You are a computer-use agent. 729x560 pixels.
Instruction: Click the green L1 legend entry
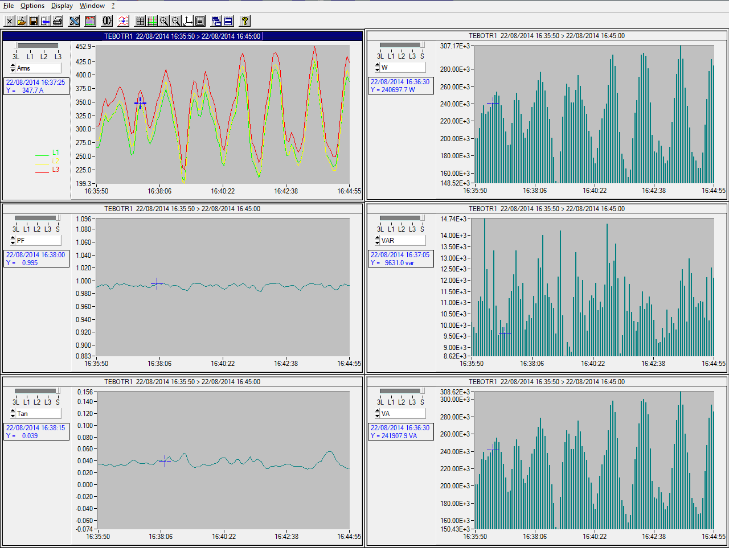pos(47,153)
